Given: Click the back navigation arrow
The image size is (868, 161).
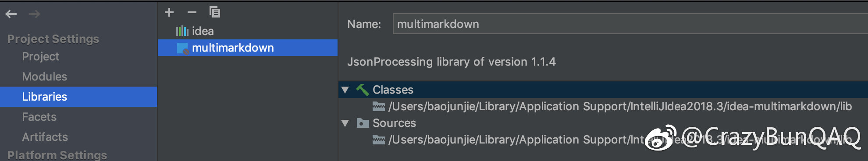Looking at the screenshot, I should click(11, 14).
